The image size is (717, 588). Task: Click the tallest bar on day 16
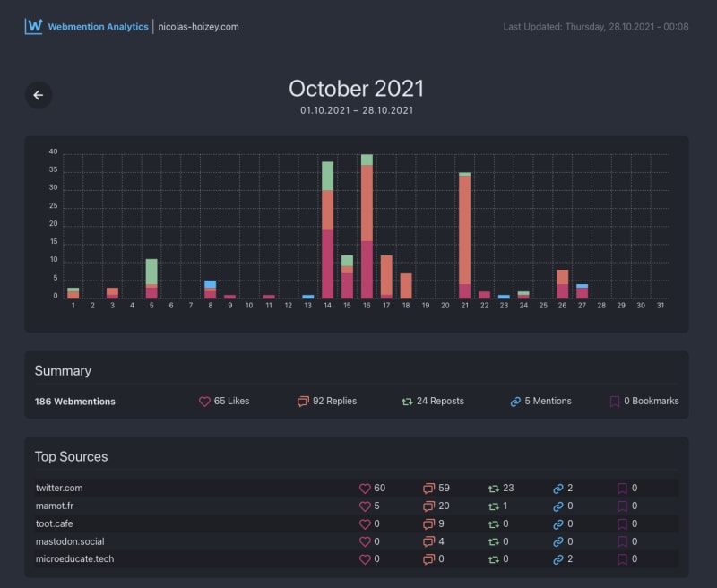click(x=367, y=227)
